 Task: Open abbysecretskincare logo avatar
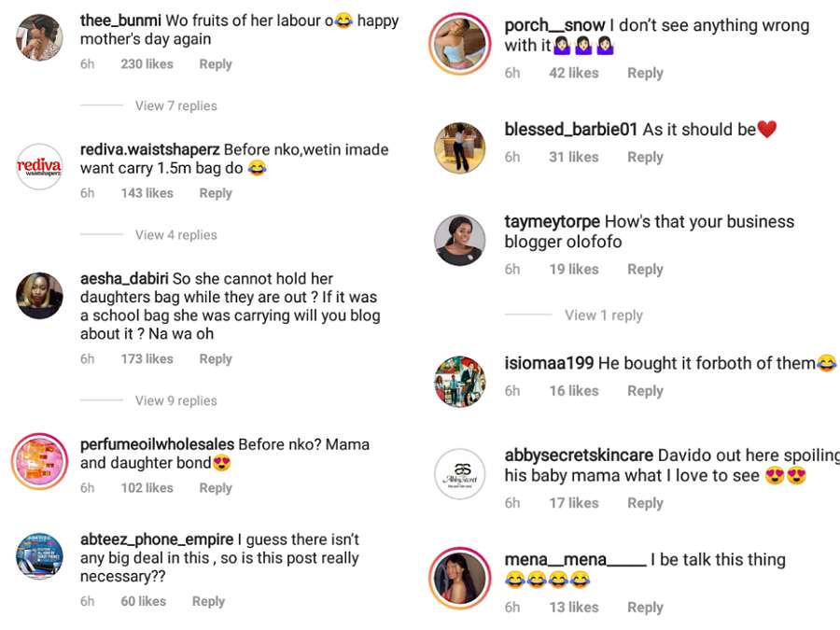tap(459, 474)
